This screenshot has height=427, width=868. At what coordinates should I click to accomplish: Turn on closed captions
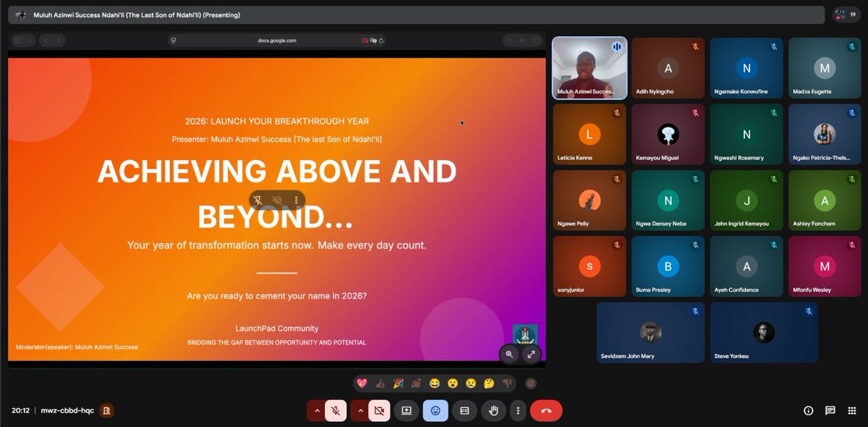point(464,410)
